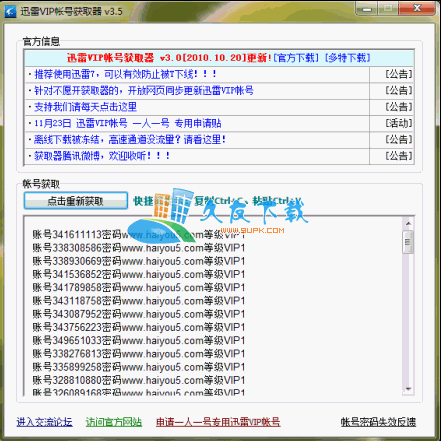
Task: Select account line 341789858
Action: click(x=139, y=287)
